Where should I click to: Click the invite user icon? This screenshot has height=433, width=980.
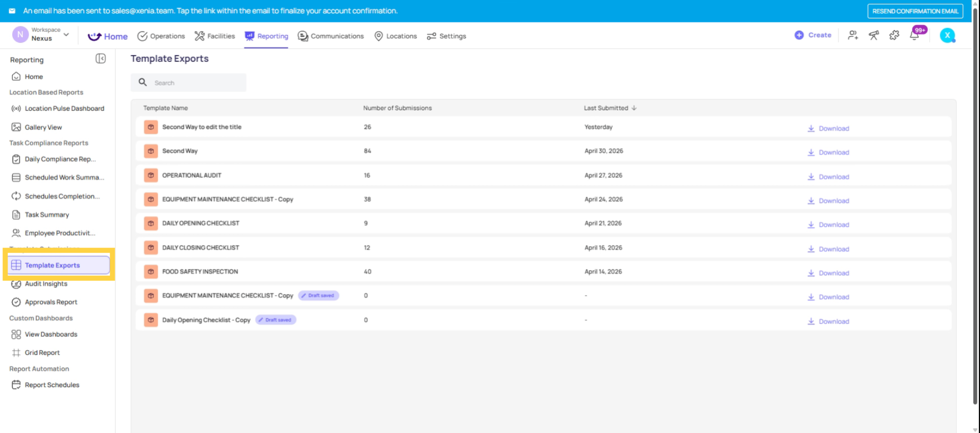[853, 35]
